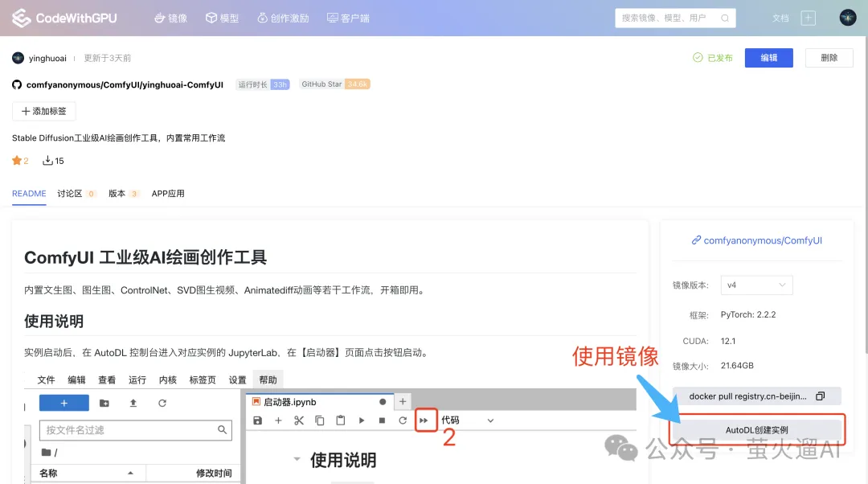Click the star favorite icon

click(x=17, y=161)
